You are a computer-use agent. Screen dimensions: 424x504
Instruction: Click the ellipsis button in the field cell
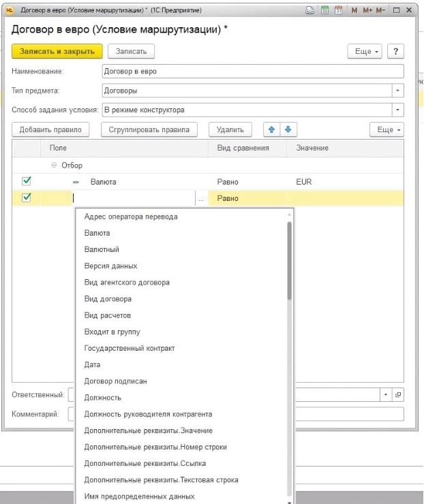point(201,198)
